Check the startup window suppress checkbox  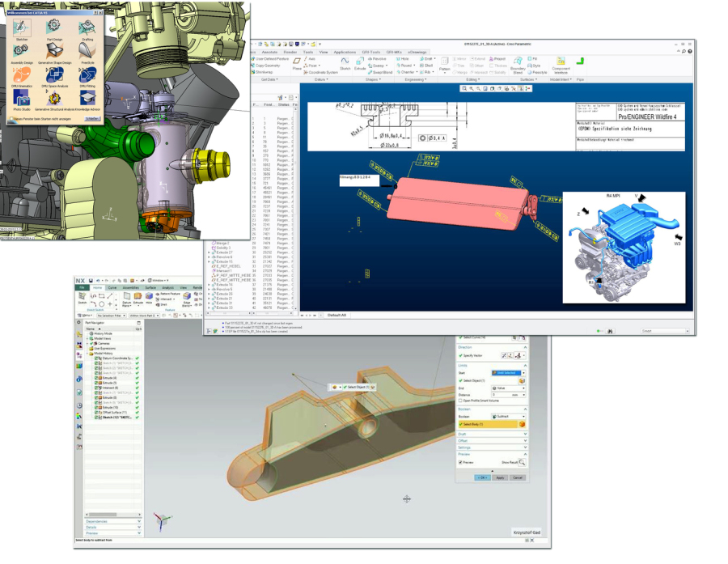[x=11, y=119]
